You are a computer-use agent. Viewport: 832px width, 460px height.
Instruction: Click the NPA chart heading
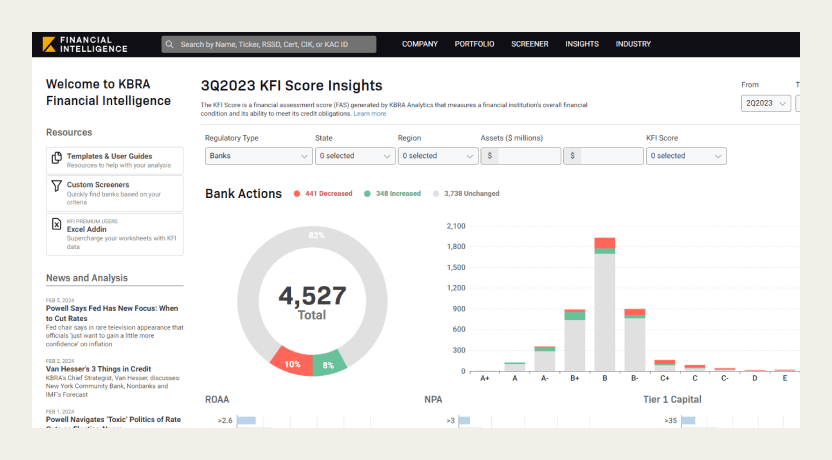coord(433,400)
